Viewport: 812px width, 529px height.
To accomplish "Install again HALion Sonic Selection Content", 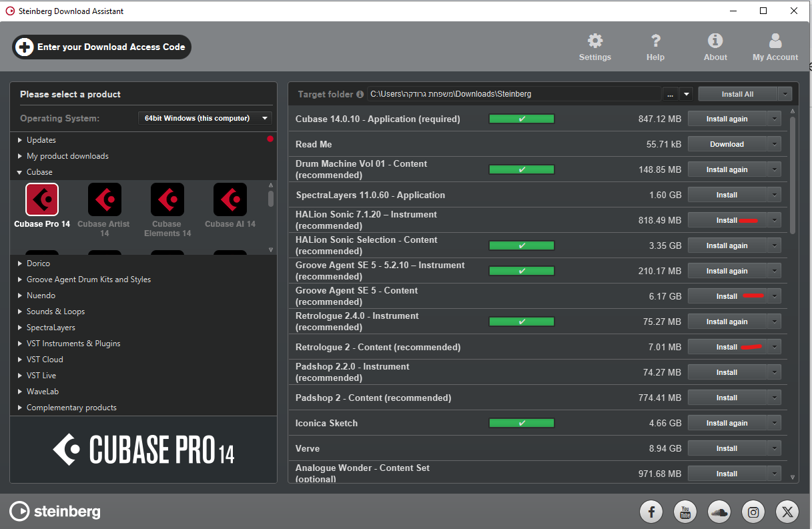I will (727, 245).
